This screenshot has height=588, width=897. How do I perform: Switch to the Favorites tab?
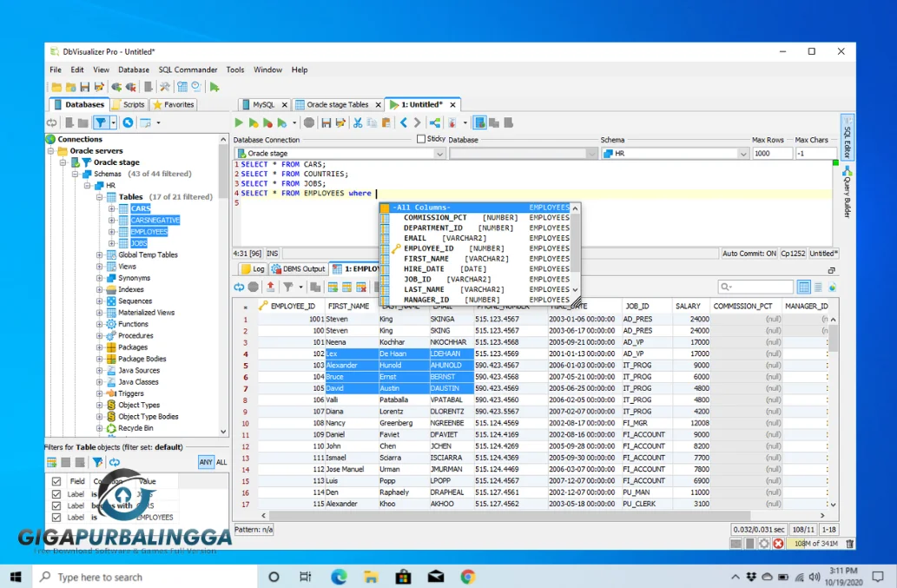pos(174,105)
